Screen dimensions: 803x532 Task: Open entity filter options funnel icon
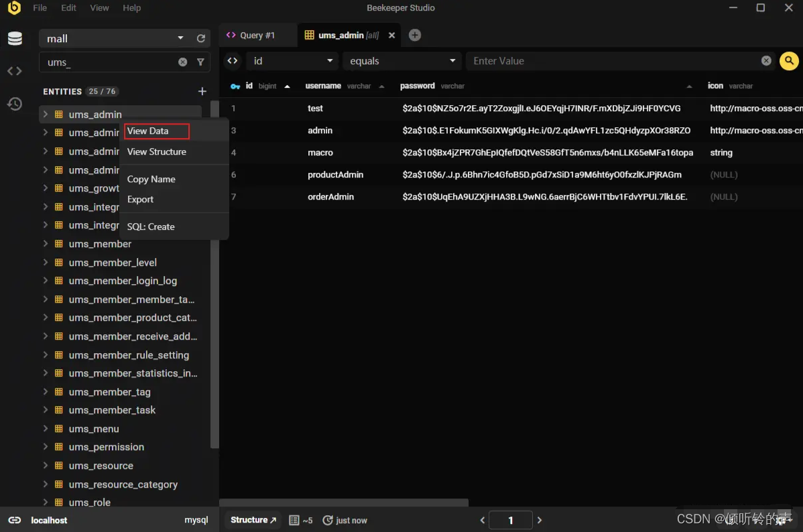click(200, 62)
